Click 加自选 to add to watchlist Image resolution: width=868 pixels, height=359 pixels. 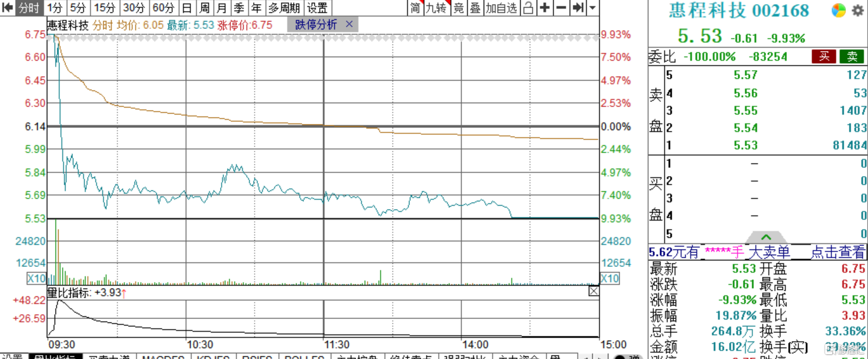[x=501, y=8]
